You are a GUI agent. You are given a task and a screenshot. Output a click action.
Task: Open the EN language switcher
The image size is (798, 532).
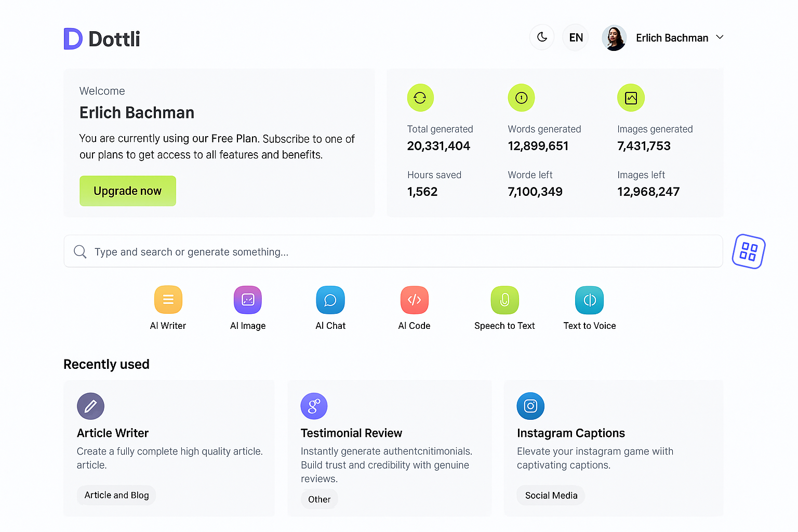(575, 37)
